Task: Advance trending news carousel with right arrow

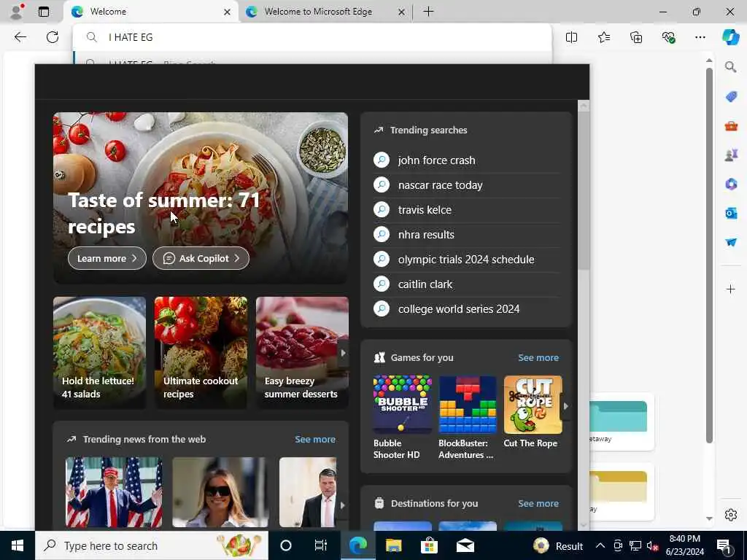Action: click(342, 505)
